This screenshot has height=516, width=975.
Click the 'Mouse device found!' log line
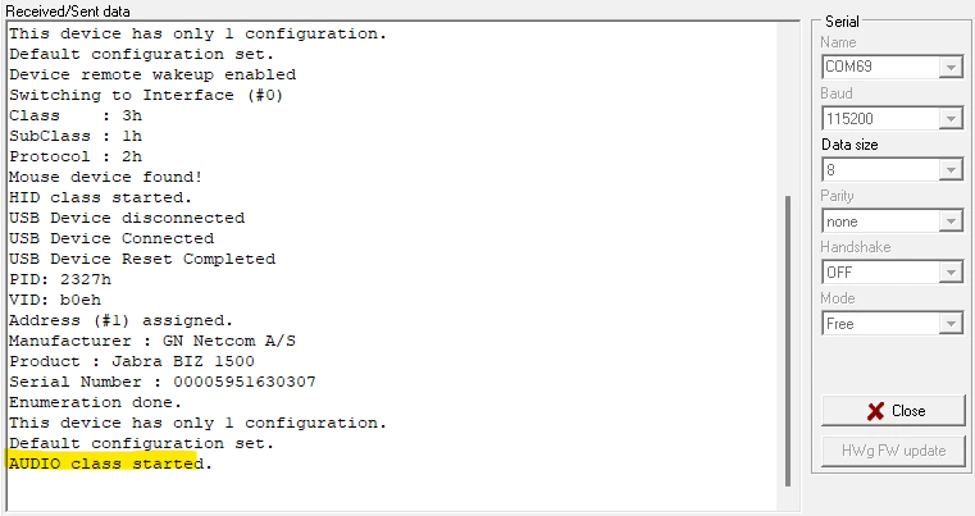(x=105, y=177)
